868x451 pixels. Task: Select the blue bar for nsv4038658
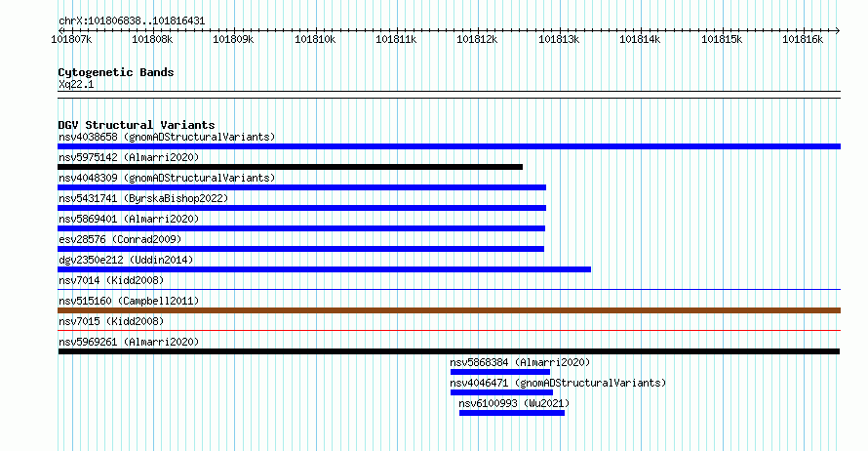click(449, 146)
